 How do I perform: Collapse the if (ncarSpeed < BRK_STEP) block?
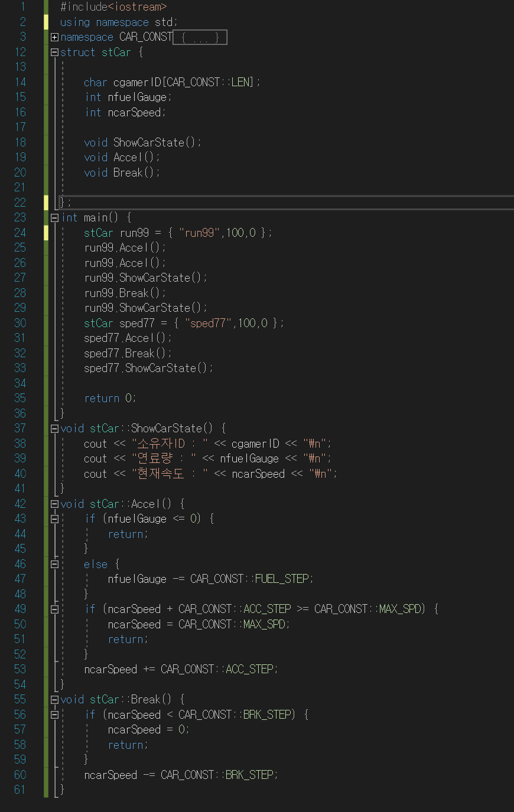[x=55, y=715]
